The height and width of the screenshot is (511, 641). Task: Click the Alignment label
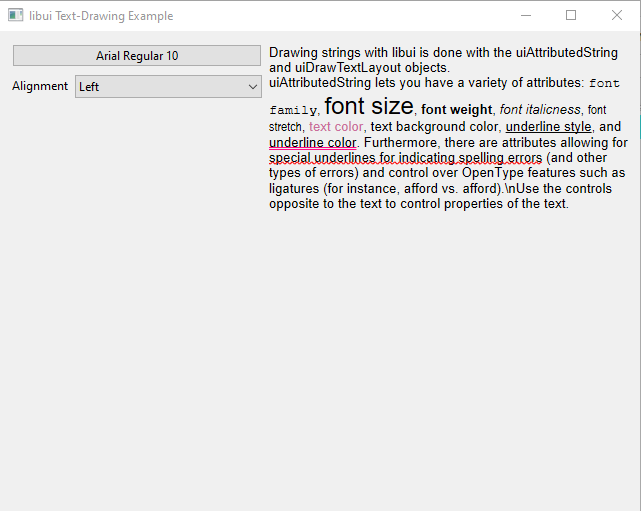coord(40,87)
